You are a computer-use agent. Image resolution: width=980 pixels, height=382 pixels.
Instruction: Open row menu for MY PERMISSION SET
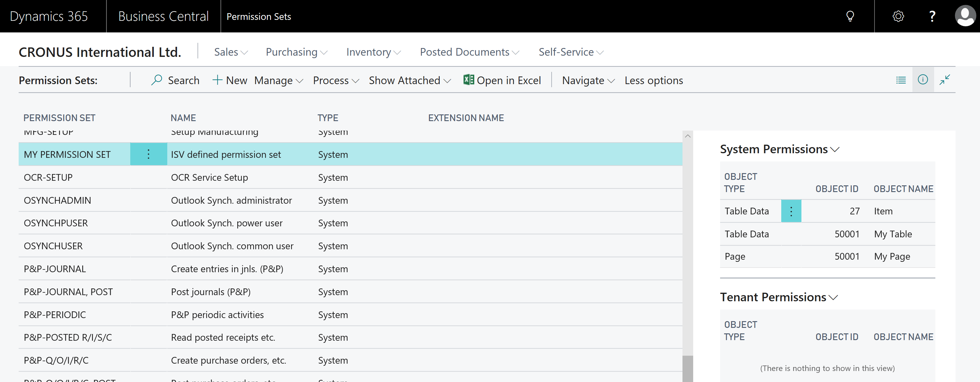click(148, 154)
